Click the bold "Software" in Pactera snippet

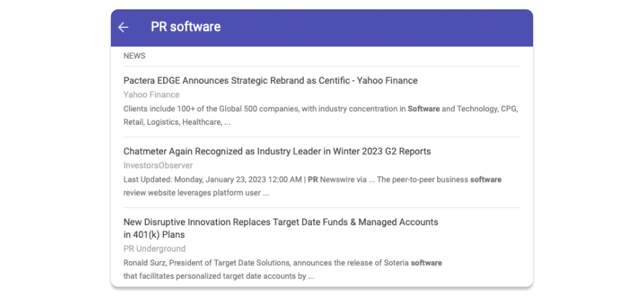(423, 109)
